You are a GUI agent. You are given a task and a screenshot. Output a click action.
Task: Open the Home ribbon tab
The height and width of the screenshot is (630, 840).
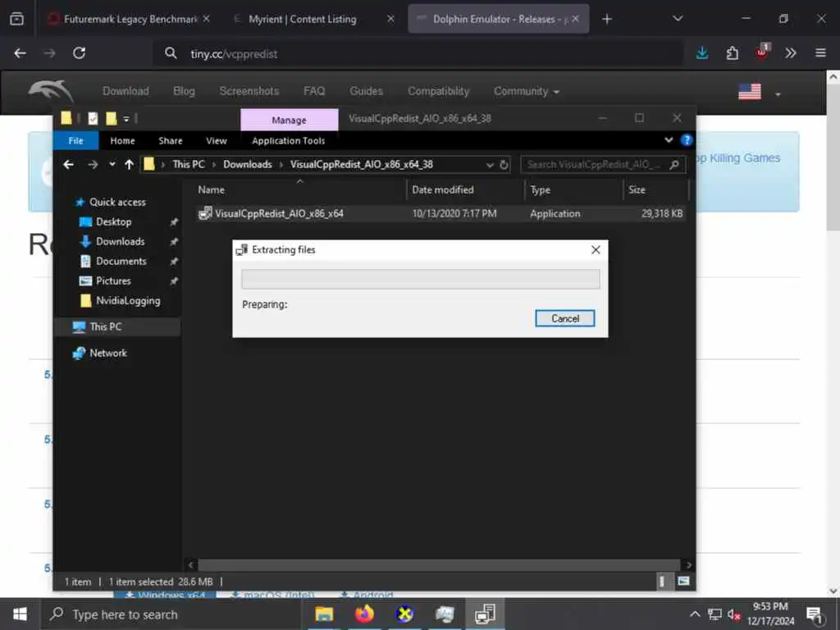point(123,140)
